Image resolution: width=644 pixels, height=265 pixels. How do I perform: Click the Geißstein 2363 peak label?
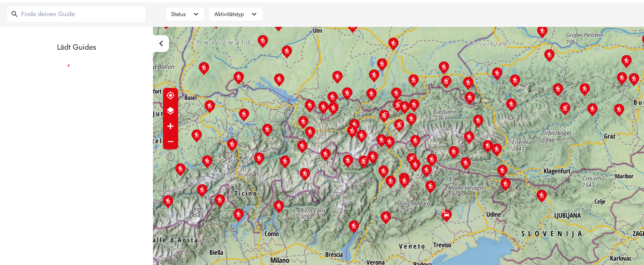click(445, 115)
